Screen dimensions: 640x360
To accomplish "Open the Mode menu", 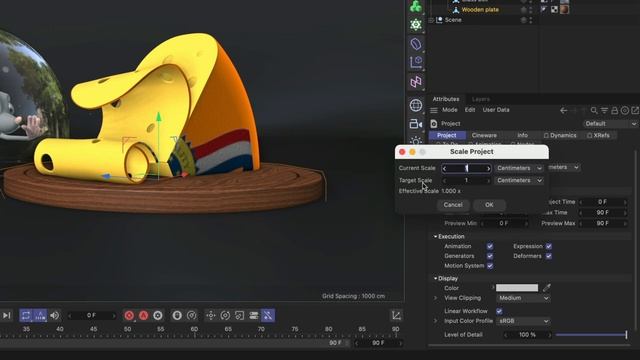I will click(449, 110).
